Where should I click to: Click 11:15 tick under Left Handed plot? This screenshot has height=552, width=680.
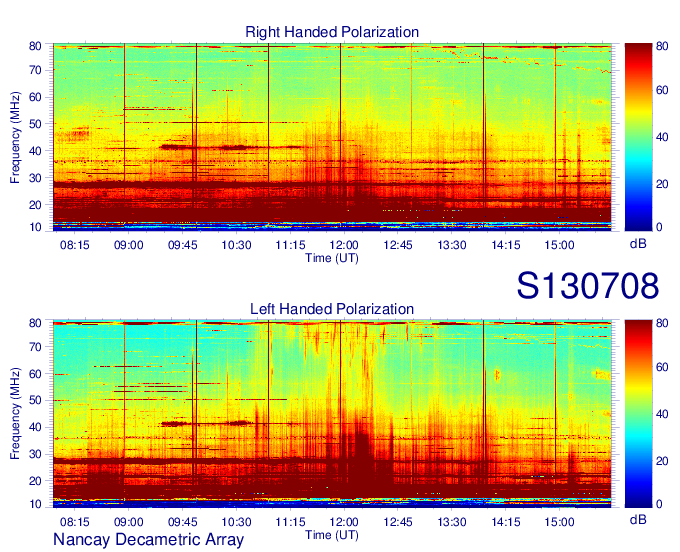[290, 522]
